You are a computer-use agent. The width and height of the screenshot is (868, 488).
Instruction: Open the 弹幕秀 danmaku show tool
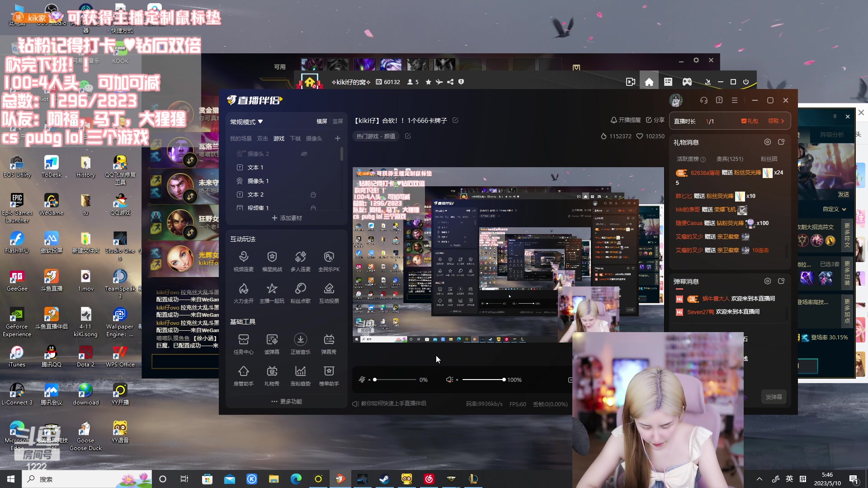click(329, 344)
